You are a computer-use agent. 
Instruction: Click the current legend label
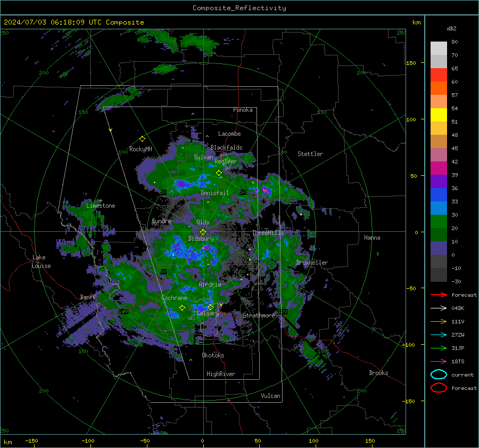click(x=463, y=375)
